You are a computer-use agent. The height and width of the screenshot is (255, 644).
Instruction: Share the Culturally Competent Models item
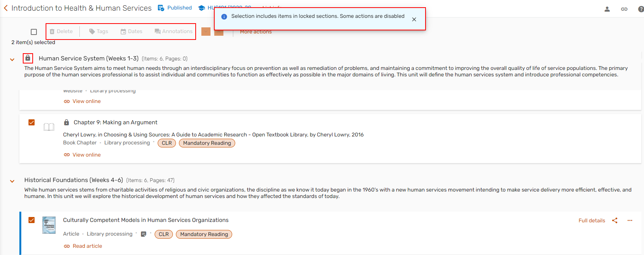(615, 220)
